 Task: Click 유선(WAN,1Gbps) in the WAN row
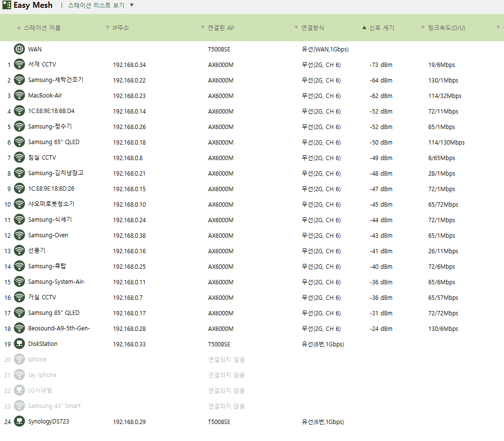pyautogui.click(x=325, y=49)
